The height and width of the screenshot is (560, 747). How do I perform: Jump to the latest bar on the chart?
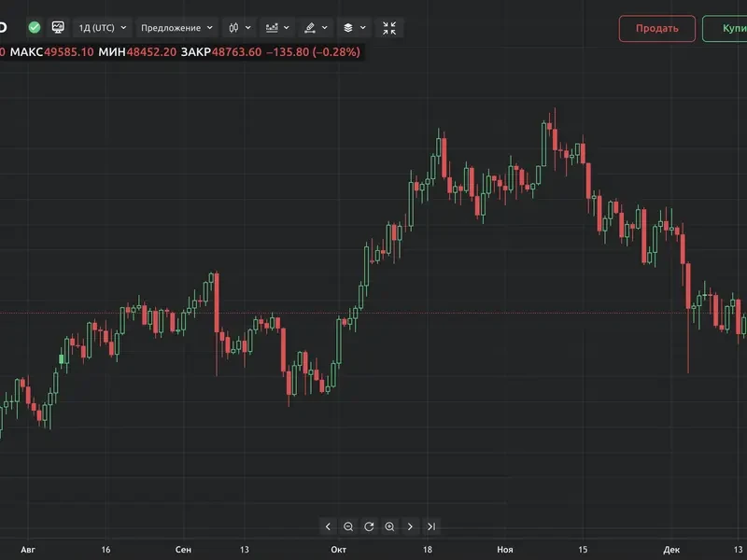[431, 526]
